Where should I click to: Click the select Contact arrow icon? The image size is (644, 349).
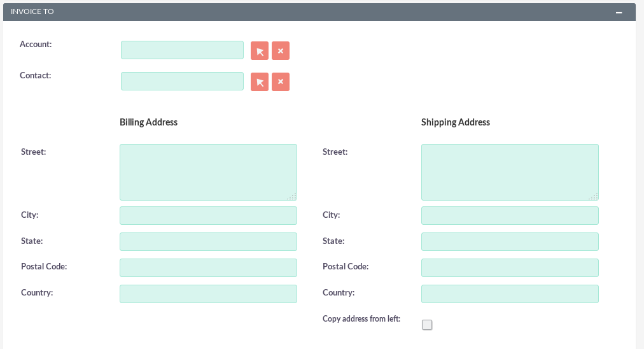coord(260,82)
